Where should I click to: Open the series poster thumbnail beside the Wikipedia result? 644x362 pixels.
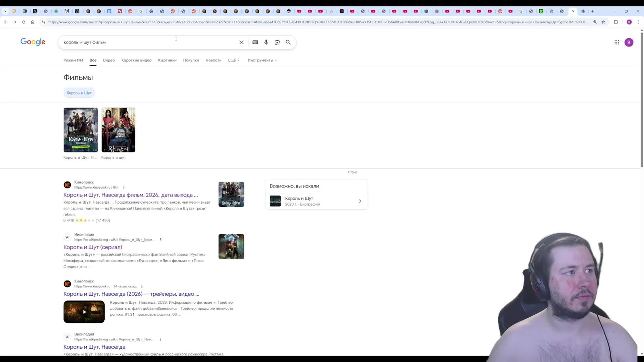[231, 246]
